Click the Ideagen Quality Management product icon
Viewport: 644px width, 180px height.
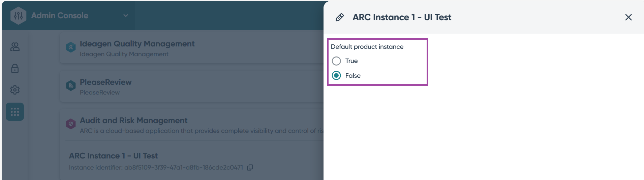71,47
